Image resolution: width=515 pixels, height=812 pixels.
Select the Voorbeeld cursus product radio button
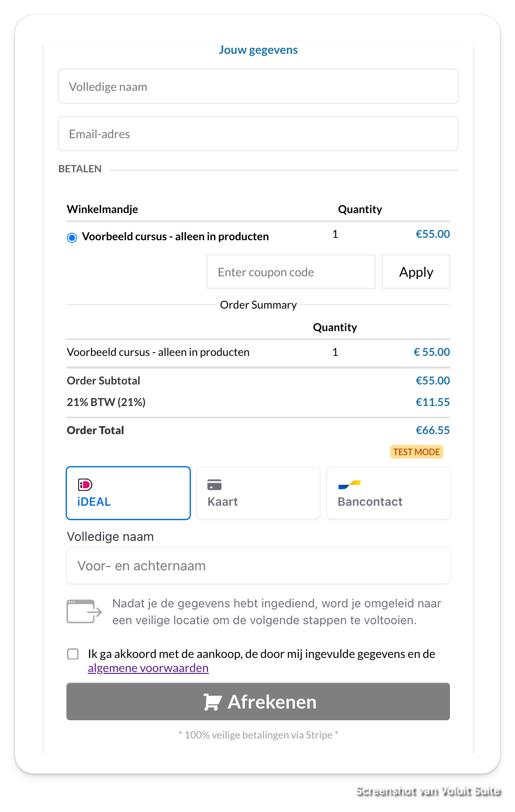(x=72, y=237)
